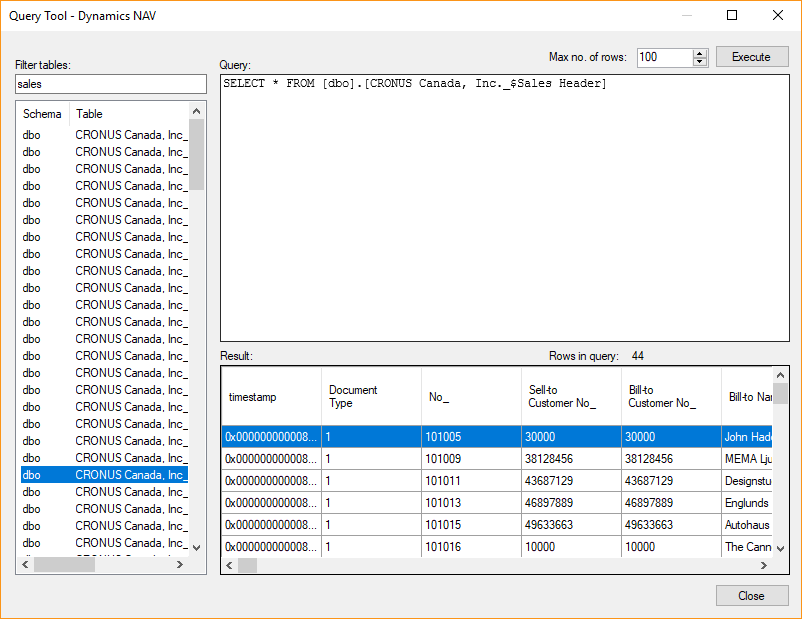The image size is (802, 619).
Task: Click the Max no. of rows value field
Action: click(x=665, y=57)
